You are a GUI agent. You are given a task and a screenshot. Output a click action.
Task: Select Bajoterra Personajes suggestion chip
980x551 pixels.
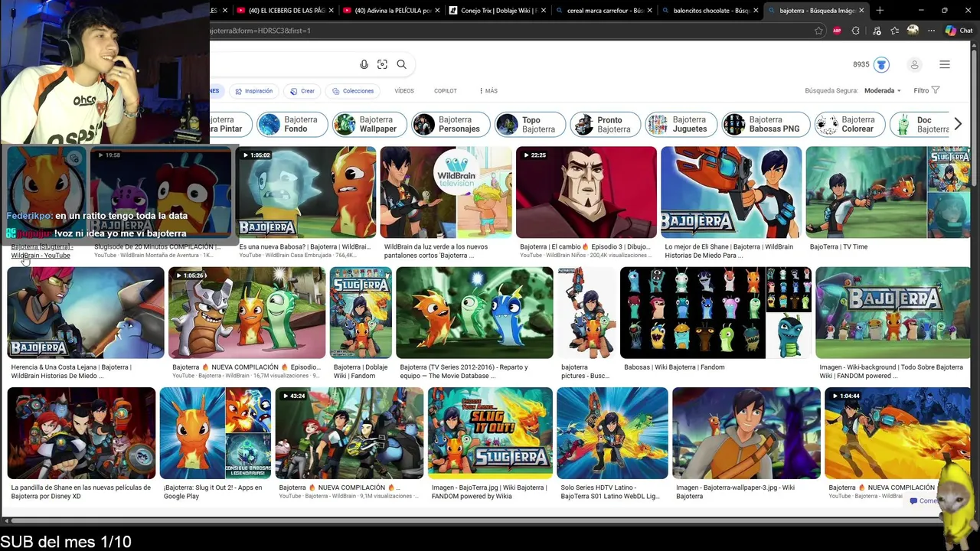tap(450, 124)
